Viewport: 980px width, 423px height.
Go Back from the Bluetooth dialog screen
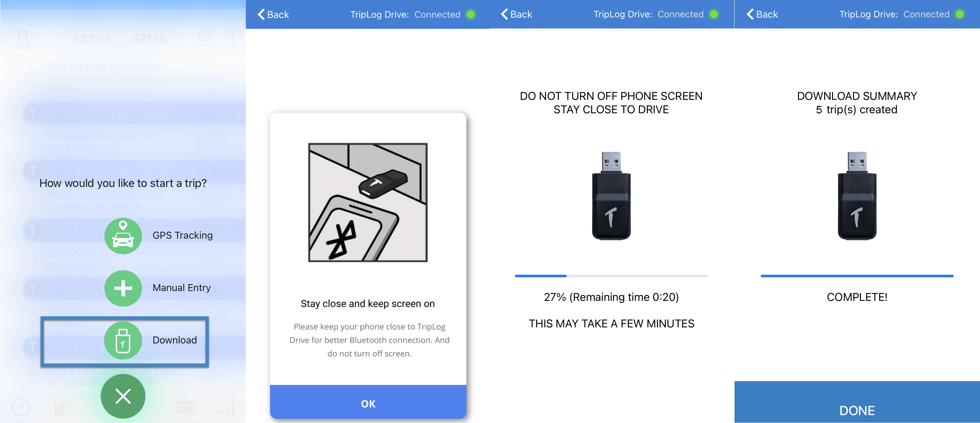[x=273, y=14]
